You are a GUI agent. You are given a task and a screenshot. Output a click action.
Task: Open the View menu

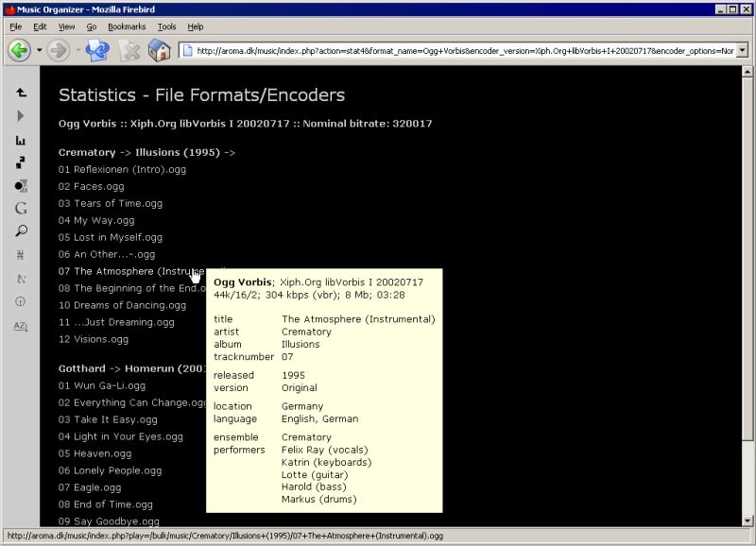66,26
